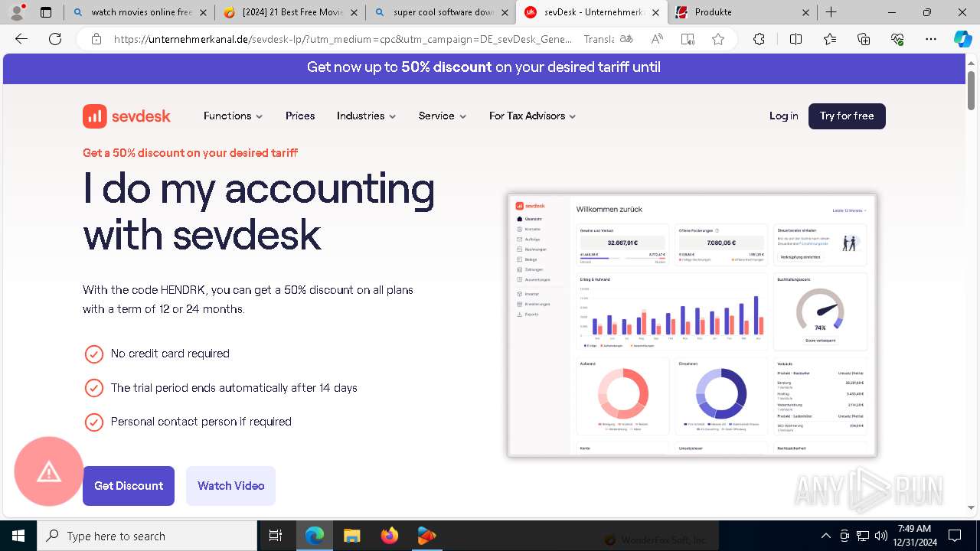Click the browser back arrow
980x551 pixels.
(x=21, y=39)
